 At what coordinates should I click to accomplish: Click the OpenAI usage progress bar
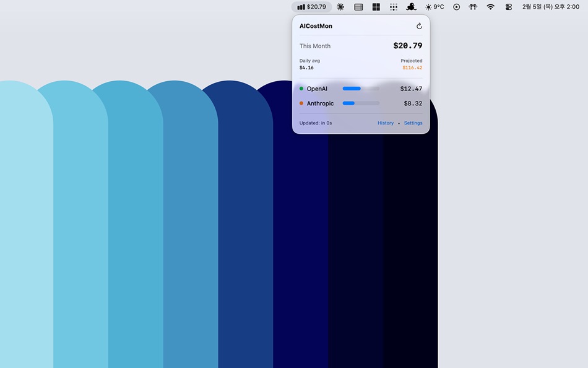(361, 89)
